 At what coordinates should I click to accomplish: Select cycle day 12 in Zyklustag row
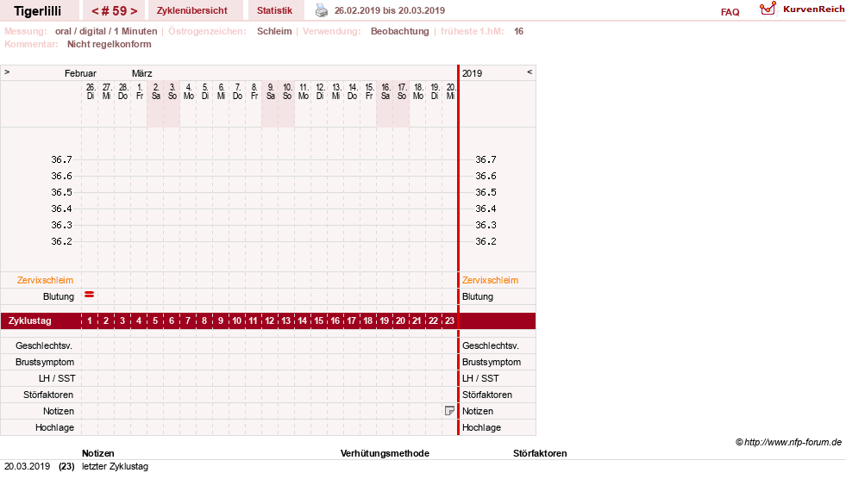point(269,320)
